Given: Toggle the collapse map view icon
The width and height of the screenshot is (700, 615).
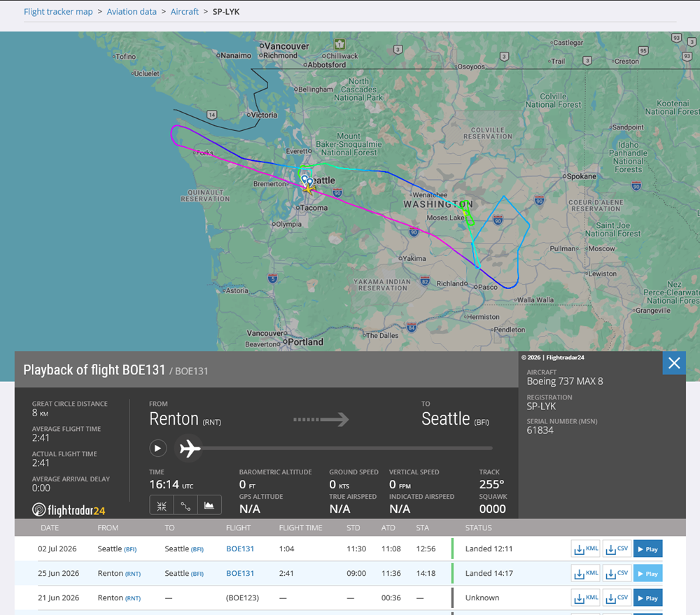Looking at the screenshot, I should click(162, 506).
